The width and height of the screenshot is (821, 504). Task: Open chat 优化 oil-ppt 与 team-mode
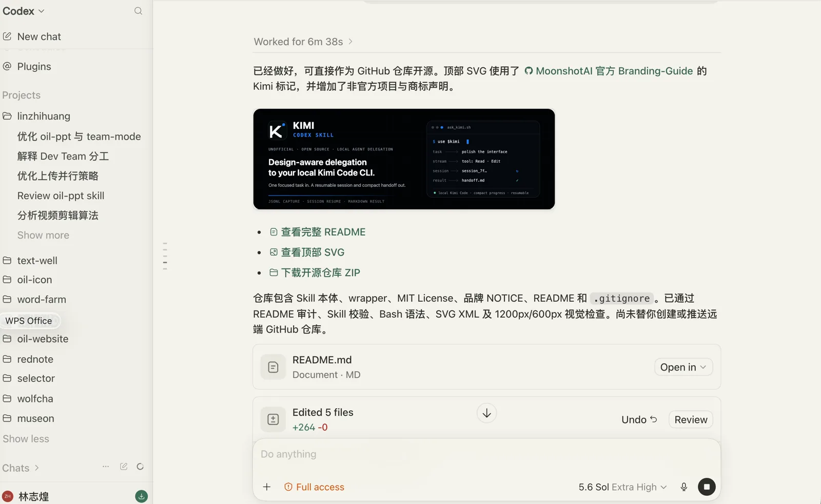pyautogui.click(x=79, y=137)
